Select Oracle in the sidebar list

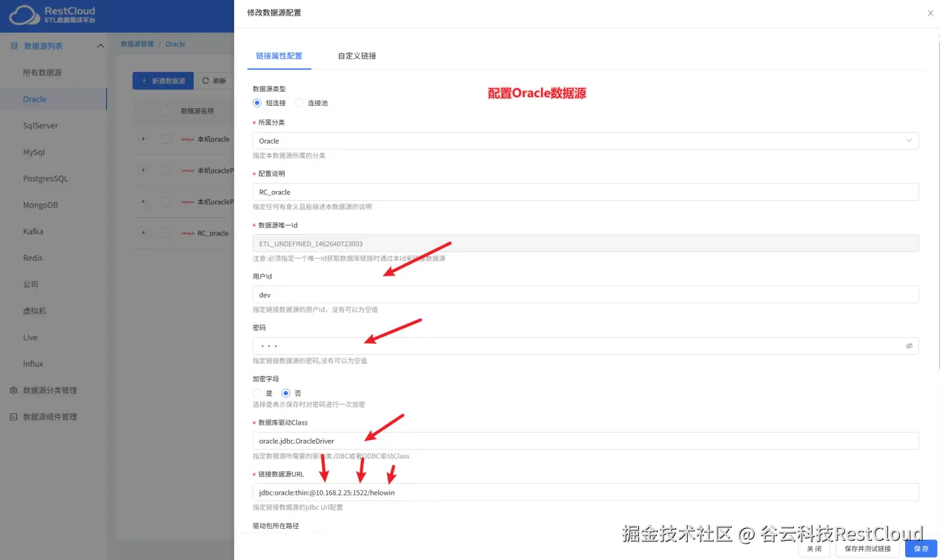click(53, 99)
